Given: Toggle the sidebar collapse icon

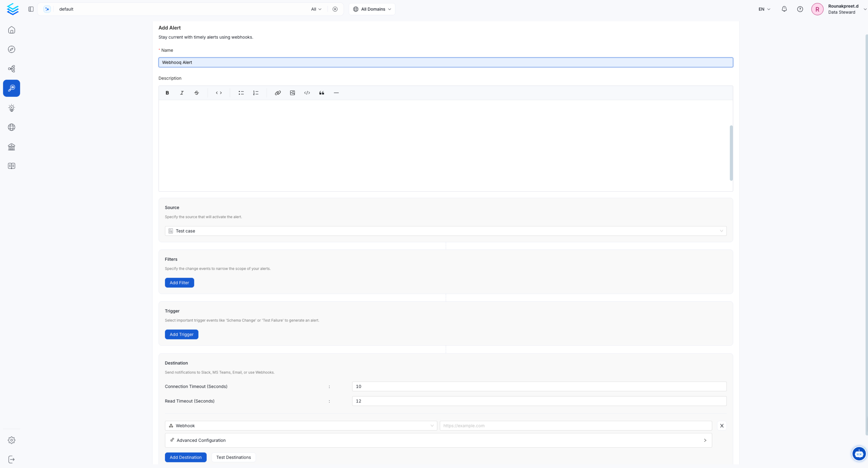Looking at the screenshot, I should coord(31,9).
